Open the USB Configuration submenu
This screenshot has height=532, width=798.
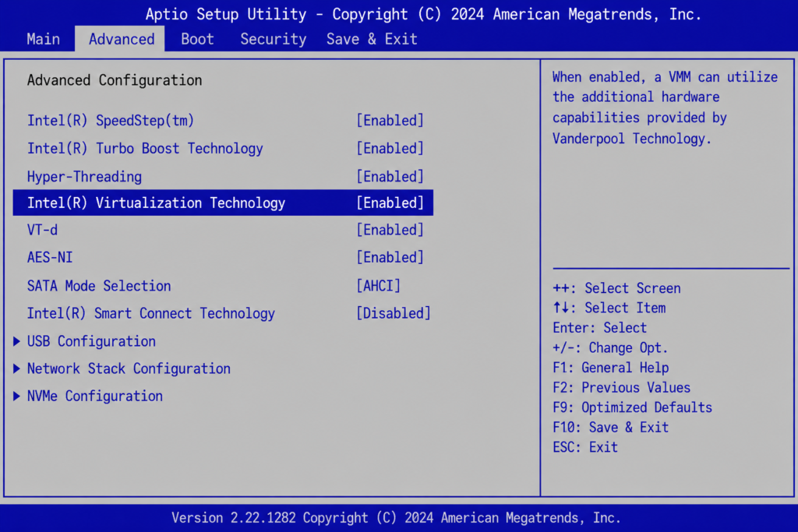coord(92,341)
